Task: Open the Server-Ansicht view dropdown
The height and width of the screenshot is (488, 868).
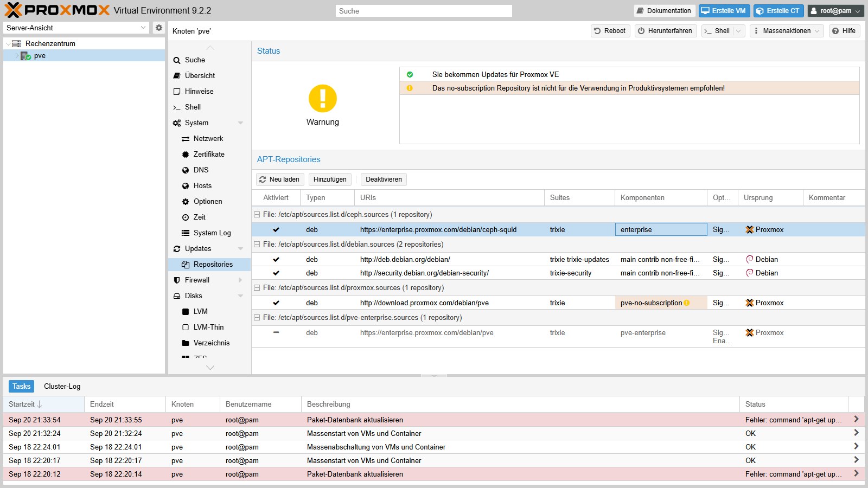Action: point(143,28)
